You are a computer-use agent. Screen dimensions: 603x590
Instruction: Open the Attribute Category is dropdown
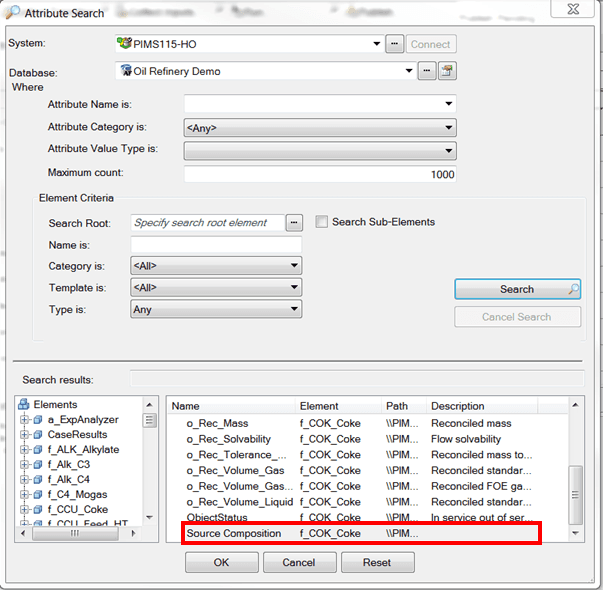click(x=448, y=127)
